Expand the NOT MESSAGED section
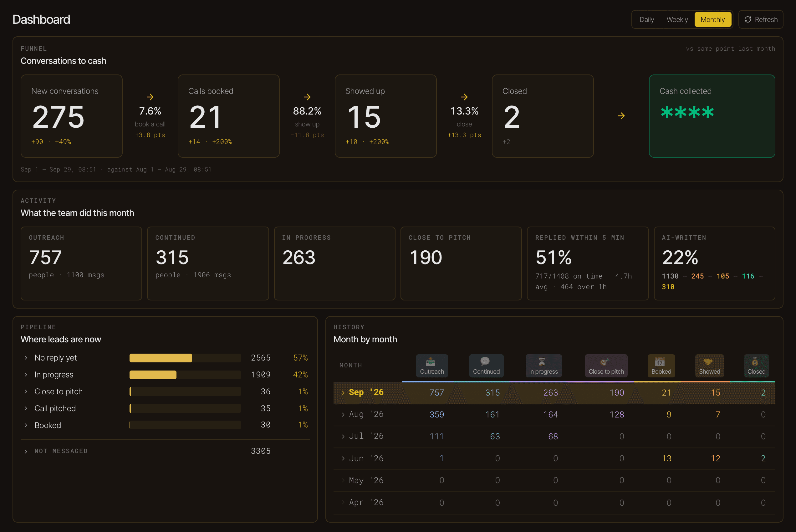The image size is (796, 532). [x=26, y=451]
